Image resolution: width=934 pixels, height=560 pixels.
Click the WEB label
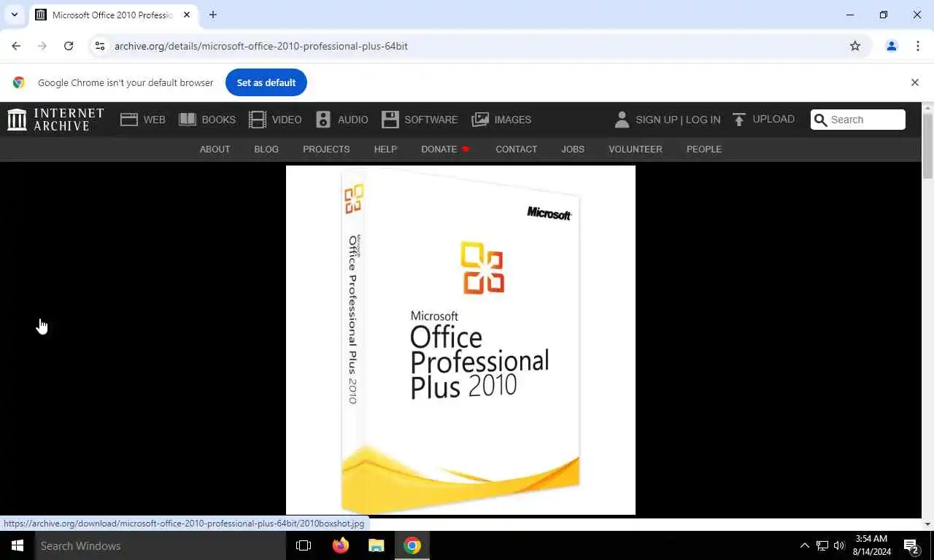(x=154, y=120)
